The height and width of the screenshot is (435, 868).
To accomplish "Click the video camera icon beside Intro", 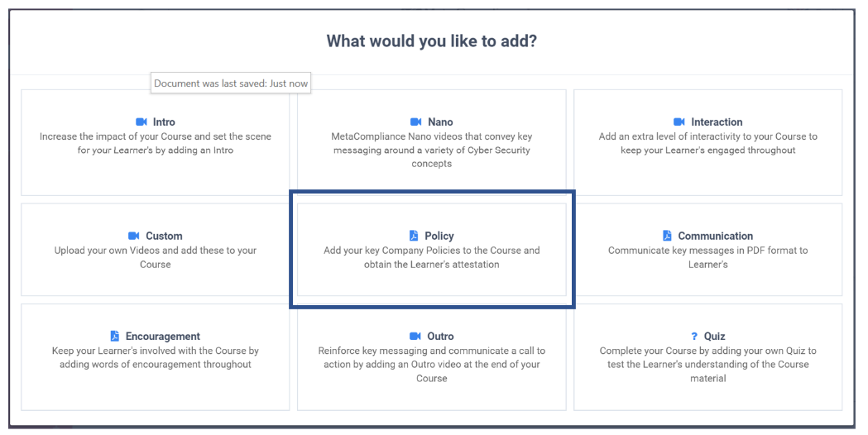I will 141,122.
